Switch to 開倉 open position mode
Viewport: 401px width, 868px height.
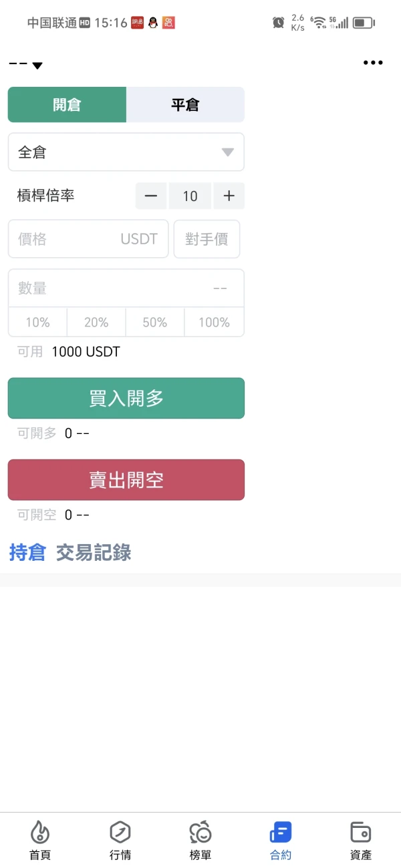[x=67, y=105]
